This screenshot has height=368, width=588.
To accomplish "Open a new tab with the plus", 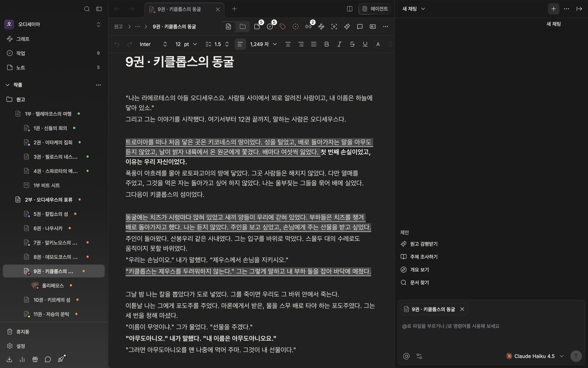I will [x=234, y=9].
